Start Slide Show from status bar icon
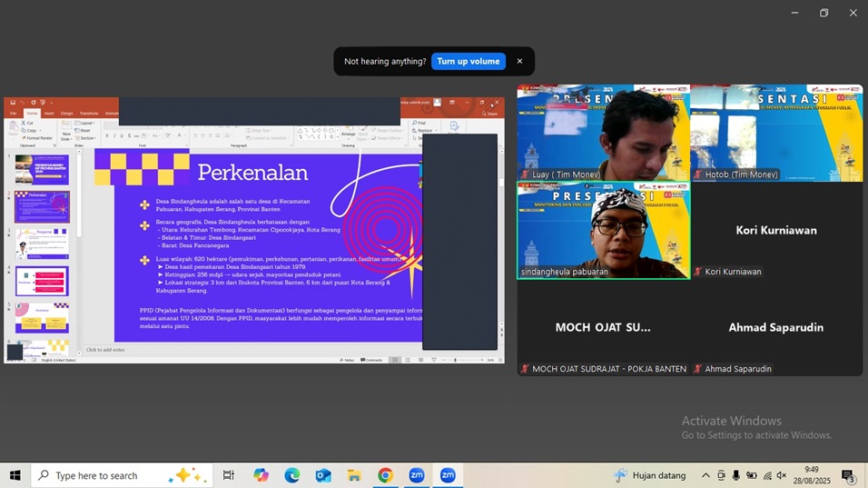868x488 pixels. point(434,360)
